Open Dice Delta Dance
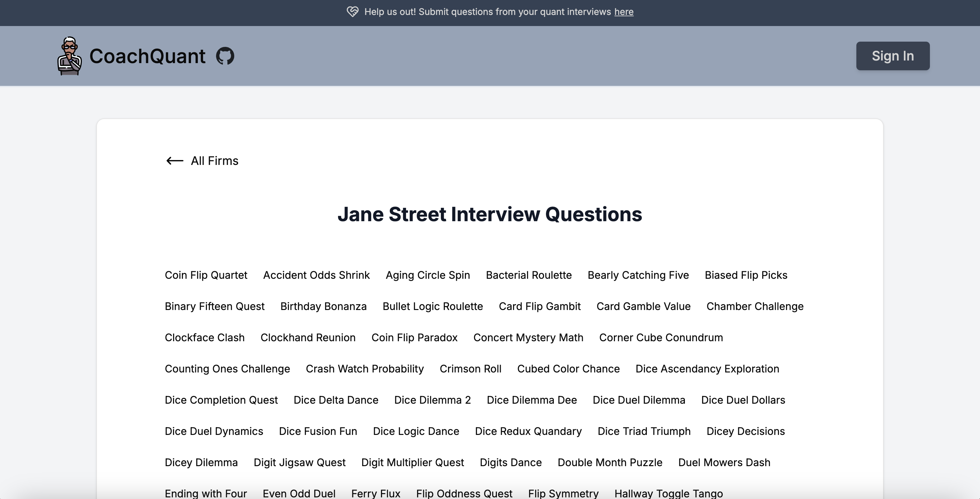Viewport: 980px width, 499px height. pos(336,400)
